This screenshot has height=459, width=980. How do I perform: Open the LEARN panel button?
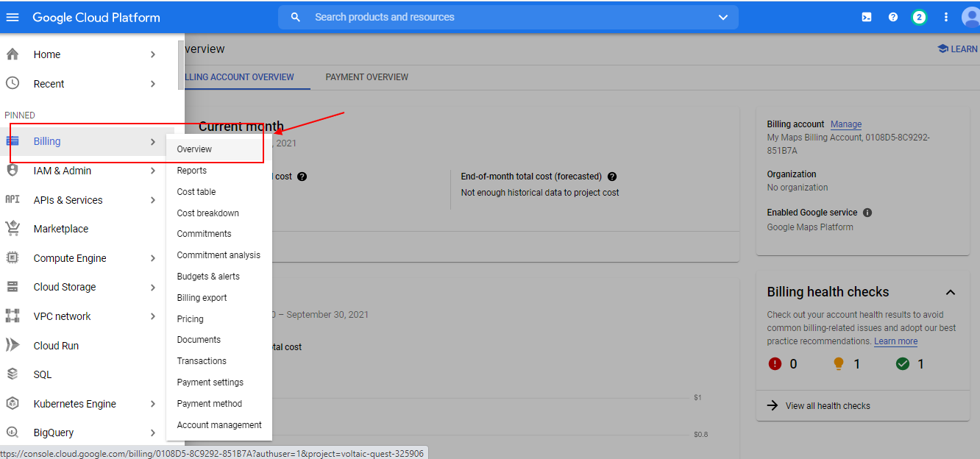click(x=958, y=49)
